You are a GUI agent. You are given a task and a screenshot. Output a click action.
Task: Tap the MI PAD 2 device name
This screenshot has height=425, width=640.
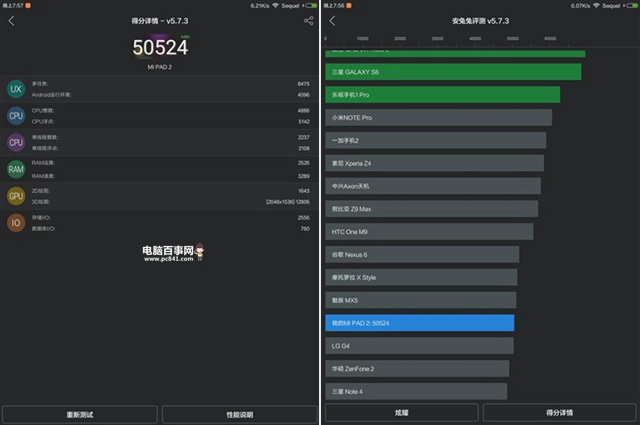point(160,67)
